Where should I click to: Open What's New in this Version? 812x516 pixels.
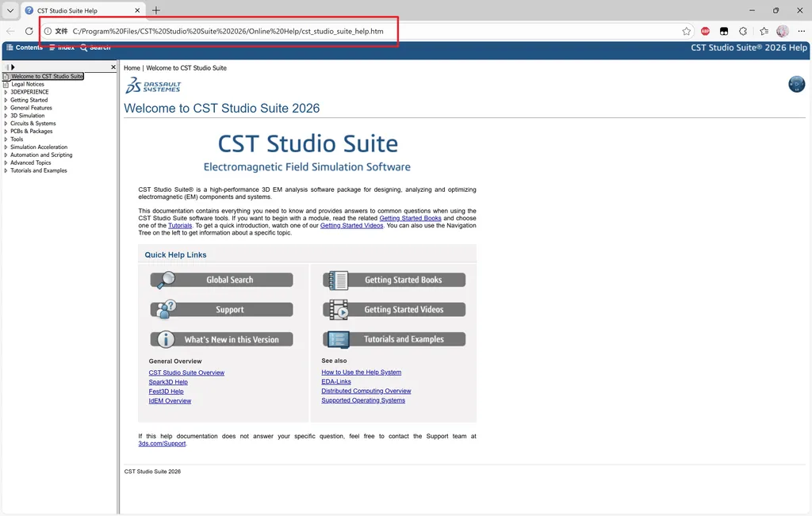[222, 339]
